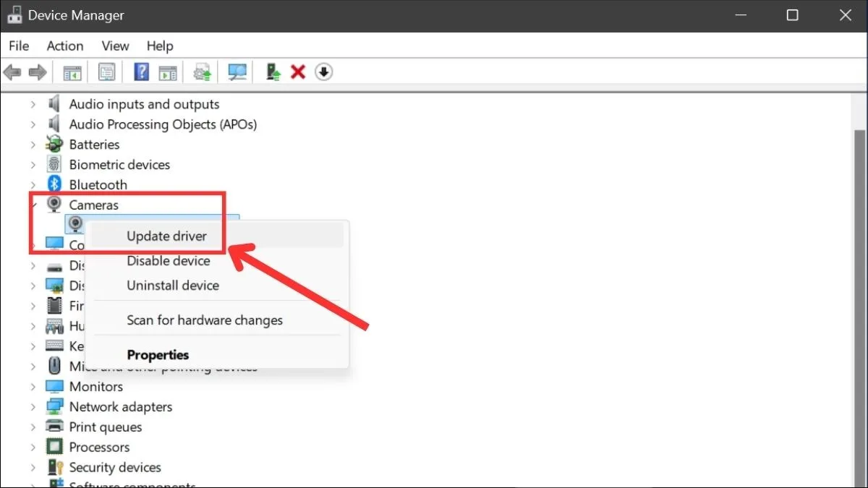Screen dimensions: 868x488
Task: Expand the Batteries category chevron
Action: [x=33, y=145]
